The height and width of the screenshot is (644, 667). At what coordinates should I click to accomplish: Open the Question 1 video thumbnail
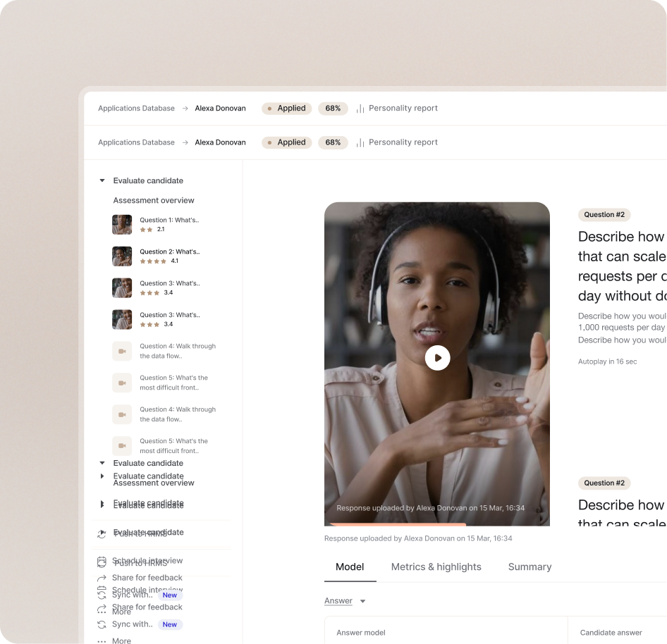122,225
